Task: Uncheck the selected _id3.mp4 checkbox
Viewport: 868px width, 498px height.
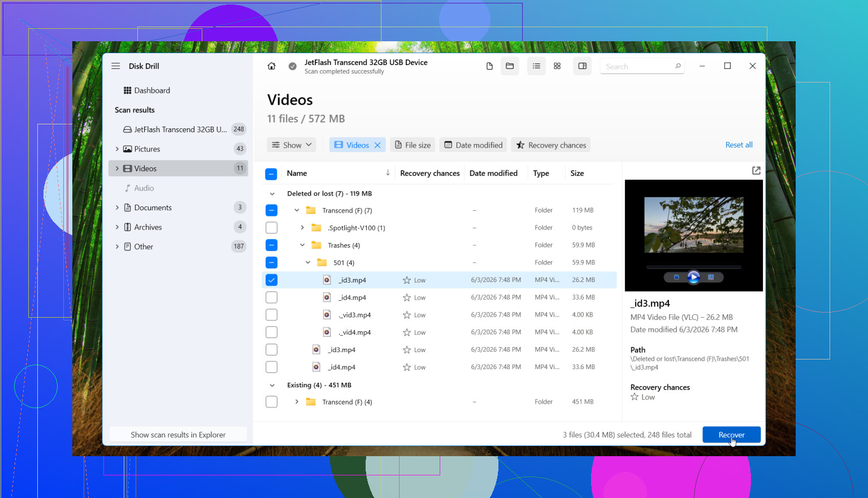Action: click(x=271, y=280)
